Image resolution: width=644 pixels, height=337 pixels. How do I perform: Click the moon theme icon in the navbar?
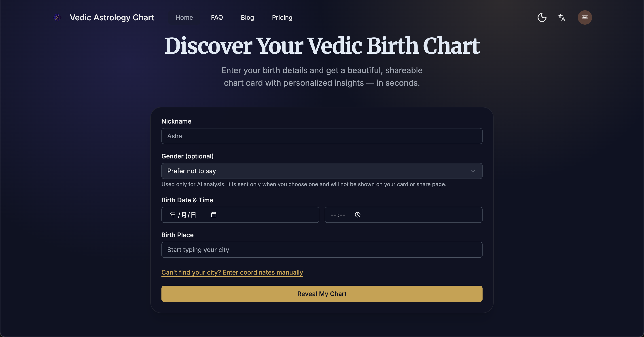coord(542,17)
